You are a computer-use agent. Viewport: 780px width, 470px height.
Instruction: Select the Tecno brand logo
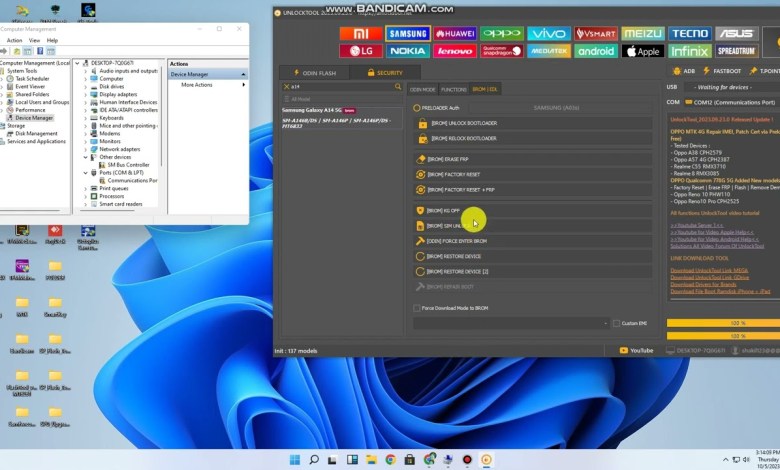tap(689, 33)
